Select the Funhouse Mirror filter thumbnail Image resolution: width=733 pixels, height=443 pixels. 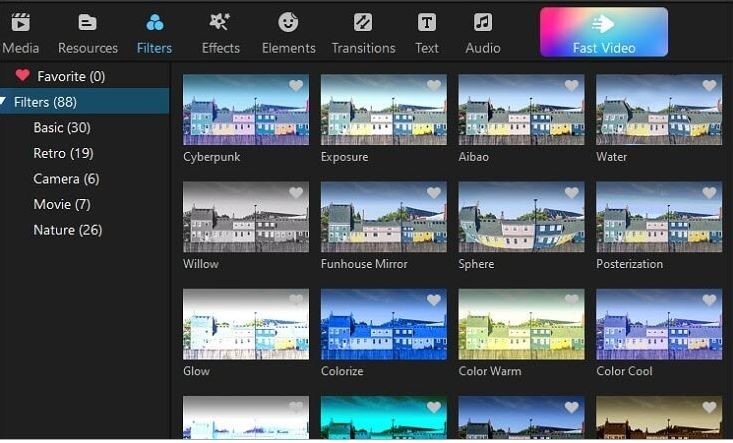click(384, 217)
